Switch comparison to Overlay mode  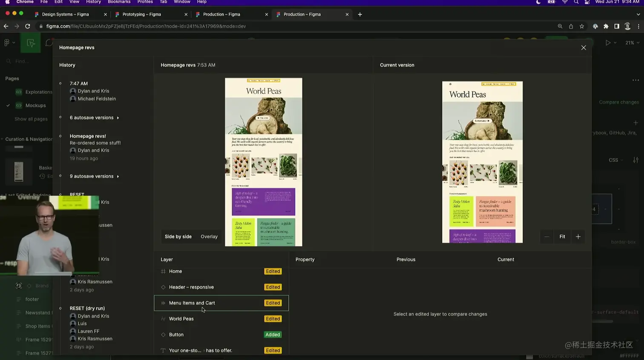[x=209, y=237]
